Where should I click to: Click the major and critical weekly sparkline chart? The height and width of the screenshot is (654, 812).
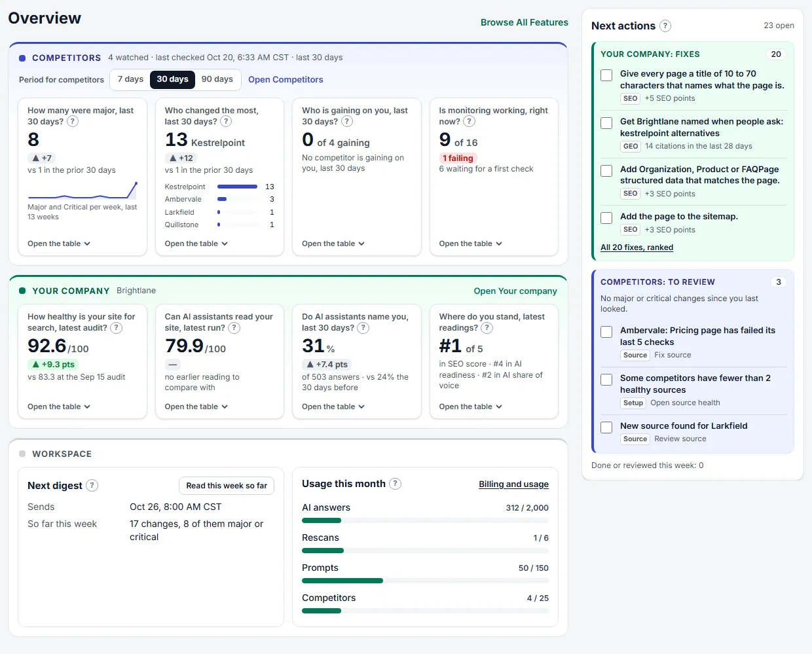tap(83, 190)
